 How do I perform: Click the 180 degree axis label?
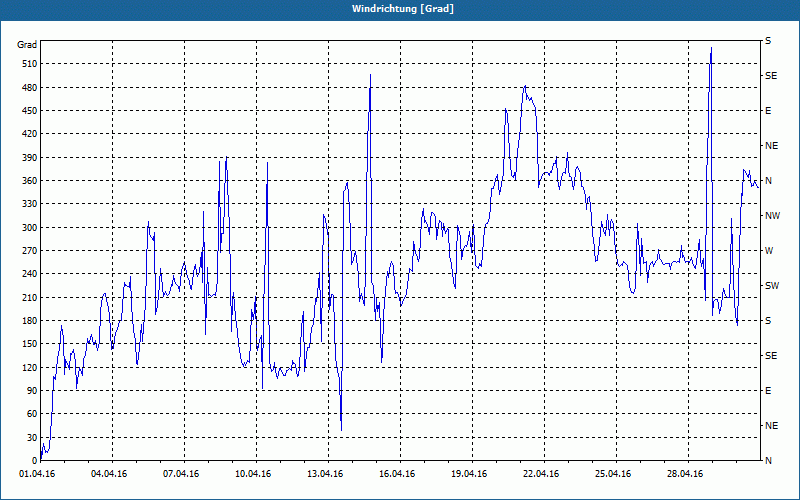click(x=30, y=321)
